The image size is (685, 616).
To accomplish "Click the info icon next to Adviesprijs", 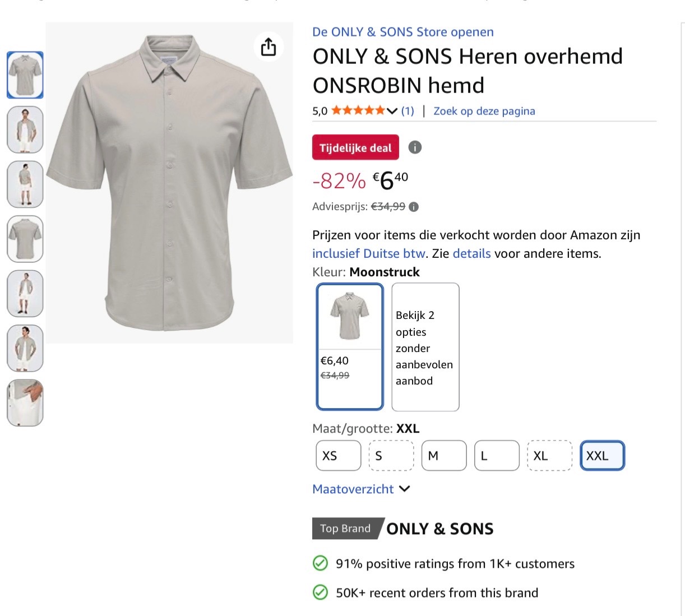I will [x=413, y=206].
